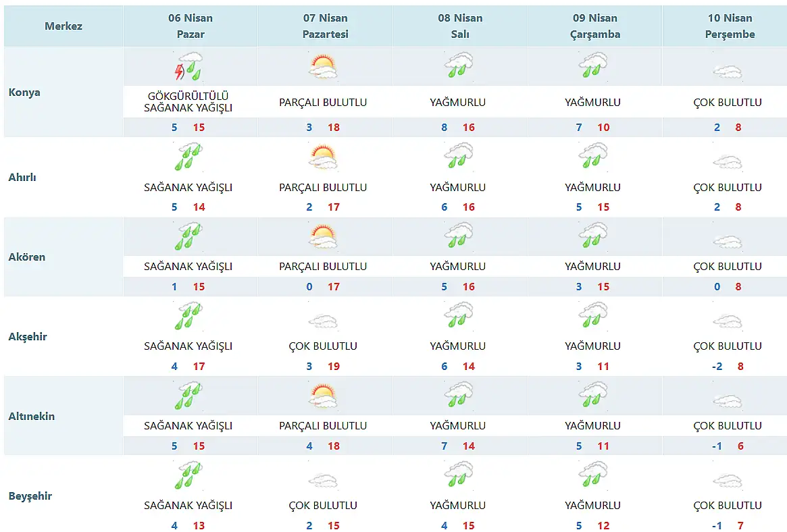Click Altınekin's sun and cloud icon for 07 Nisan

(x=323, y=395)
